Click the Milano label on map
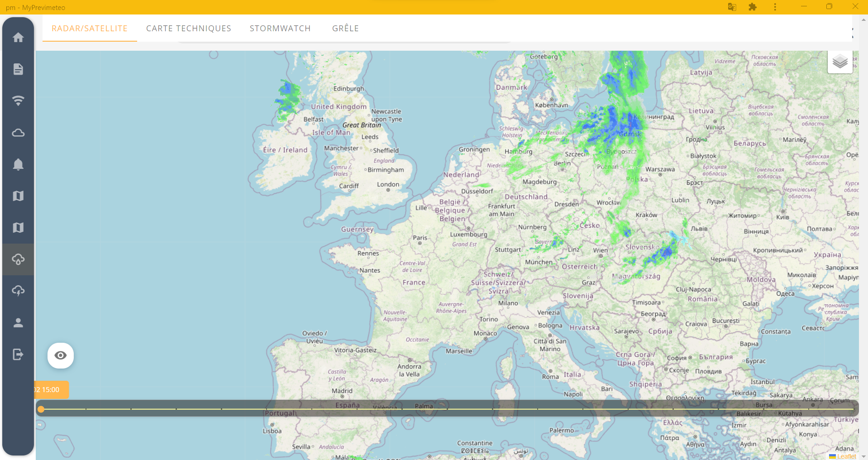 click(508, 303)
